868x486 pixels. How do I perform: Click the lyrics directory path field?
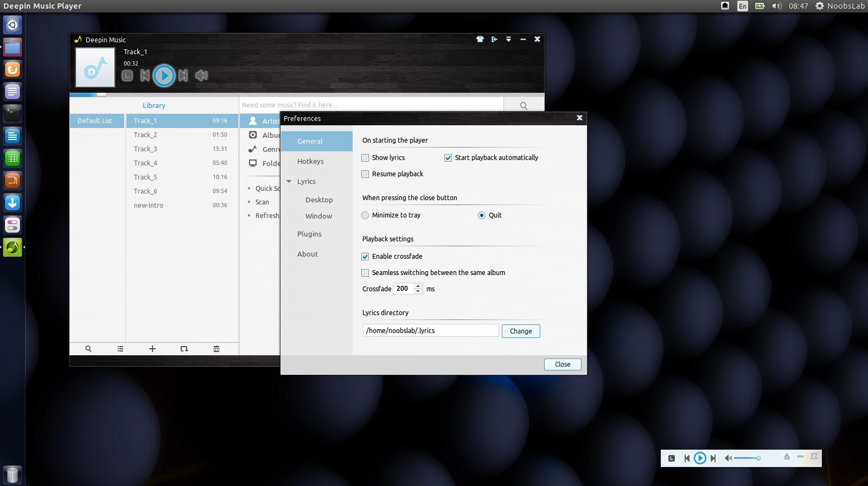[431, 330]
